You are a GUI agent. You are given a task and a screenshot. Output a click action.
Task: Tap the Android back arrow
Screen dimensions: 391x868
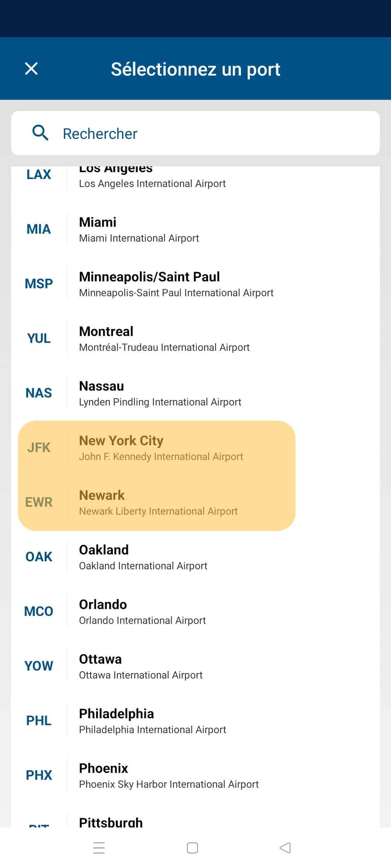(x=285, y=848)
